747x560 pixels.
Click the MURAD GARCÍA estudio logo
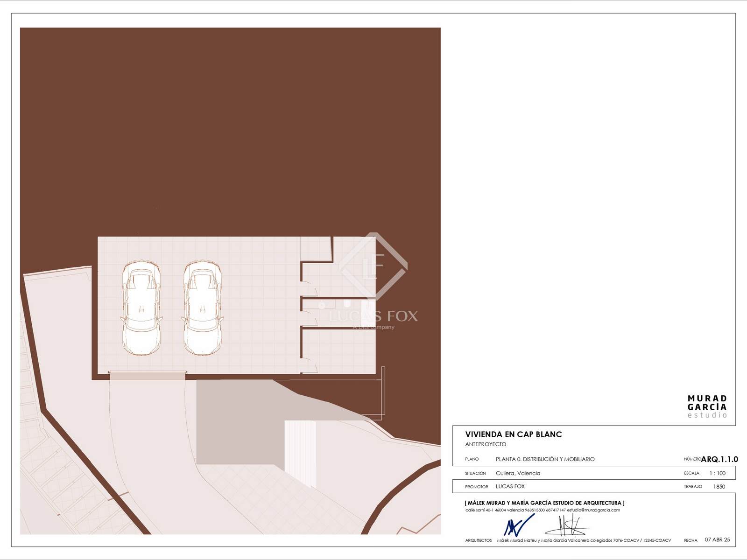(x=707, y=406)
